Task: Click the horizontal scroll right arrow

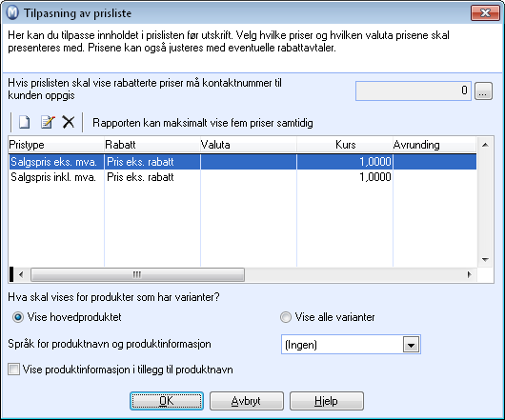Action: (x=469, y=275)
